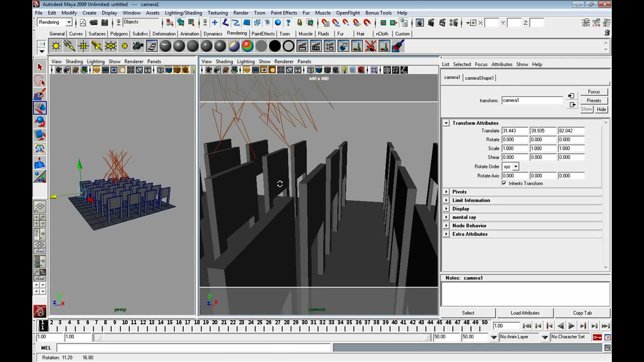Expand the Pivots section
This screenshot has width=644, height=362.
[446, 192]
